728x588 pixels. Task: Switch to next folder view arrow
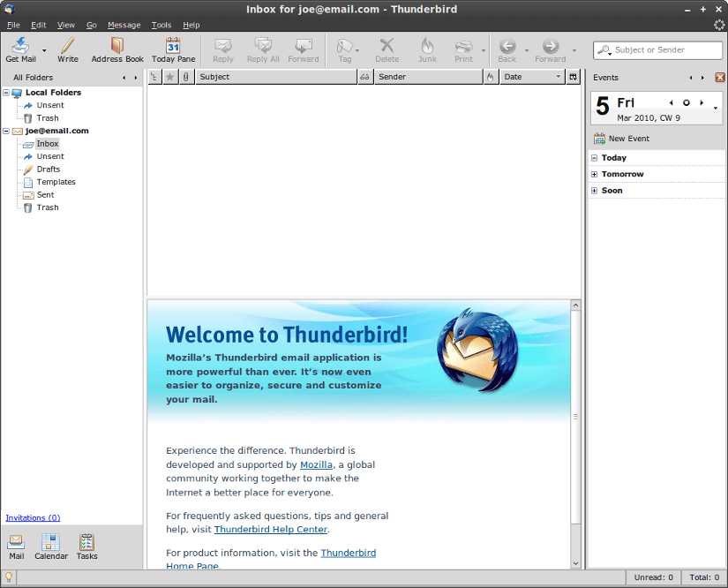(136, 78)
